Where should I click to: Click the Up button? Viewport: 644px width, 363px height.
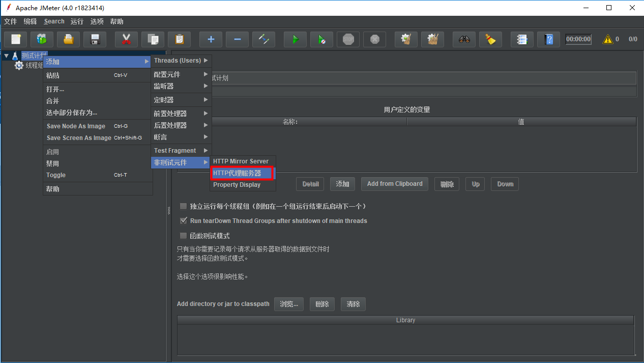pos(476,184)
